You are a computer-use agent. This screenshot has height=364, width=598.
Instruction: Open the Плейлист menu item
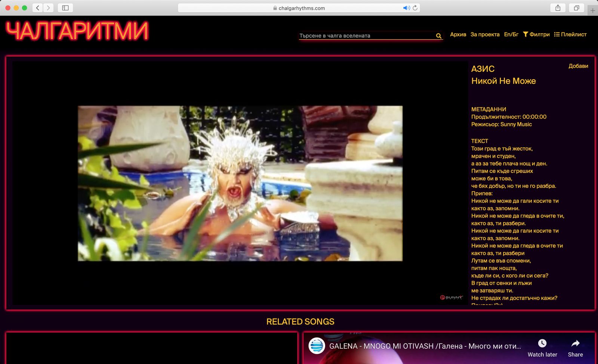click(x=570, y=34)
